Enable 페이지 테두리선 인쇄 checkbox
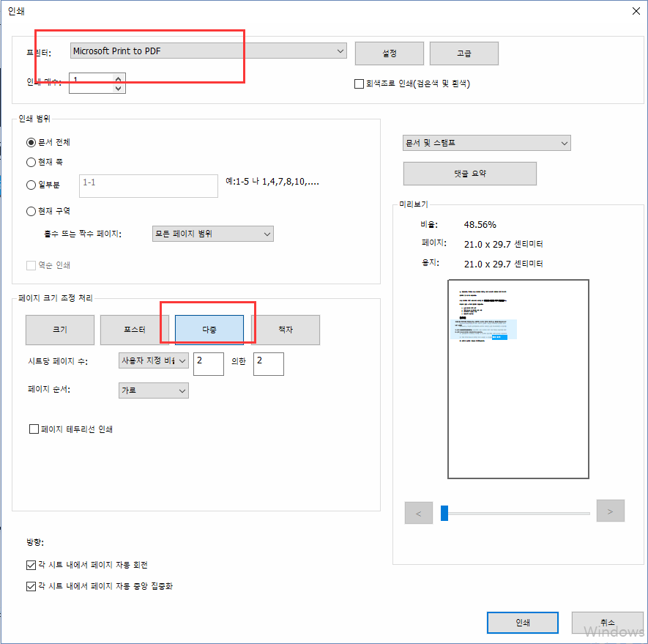The image size is (648, 644). [x=34, y=429]
